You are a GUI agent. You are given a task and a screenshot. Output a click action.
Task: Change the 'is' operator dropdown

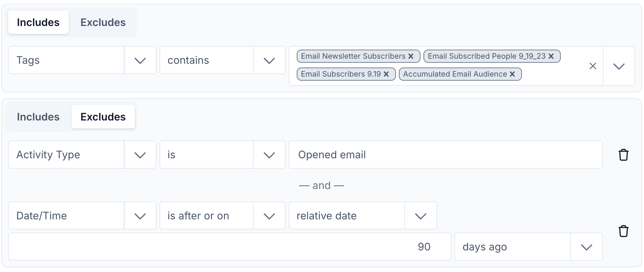coord(269,155)
